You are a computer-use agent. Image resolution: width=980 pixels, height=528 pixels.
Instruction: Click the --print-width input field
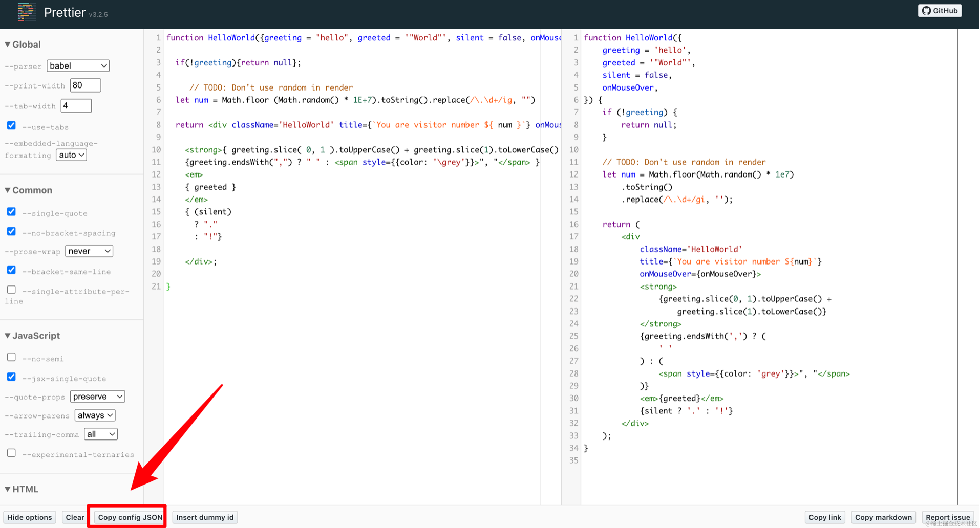click(86, 85)
